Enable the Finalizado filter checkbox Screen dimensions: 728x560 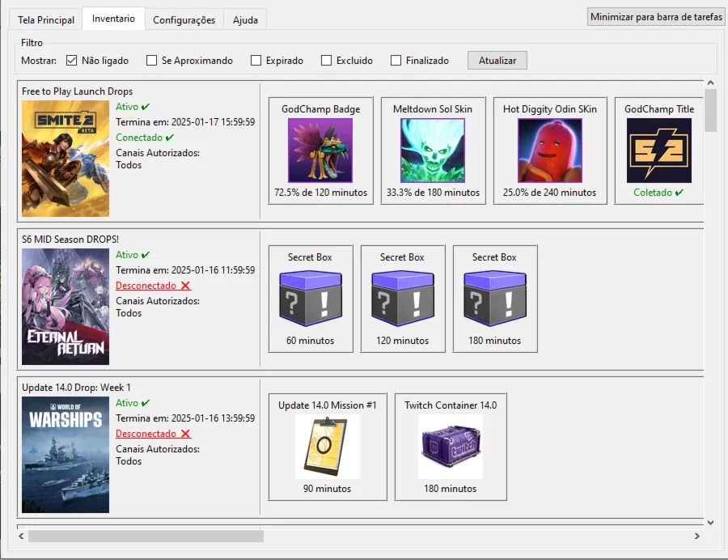[x=396, y=61]
